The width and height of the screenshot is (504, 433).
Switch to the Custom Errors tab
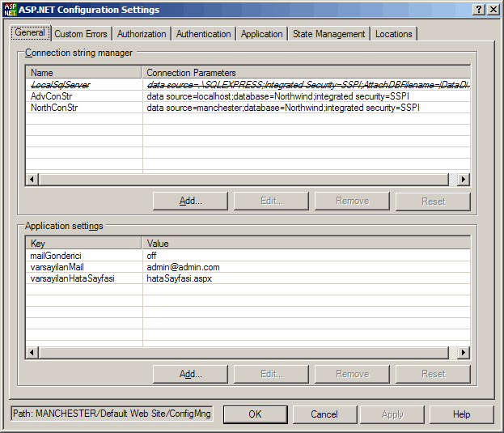(81, 34)
